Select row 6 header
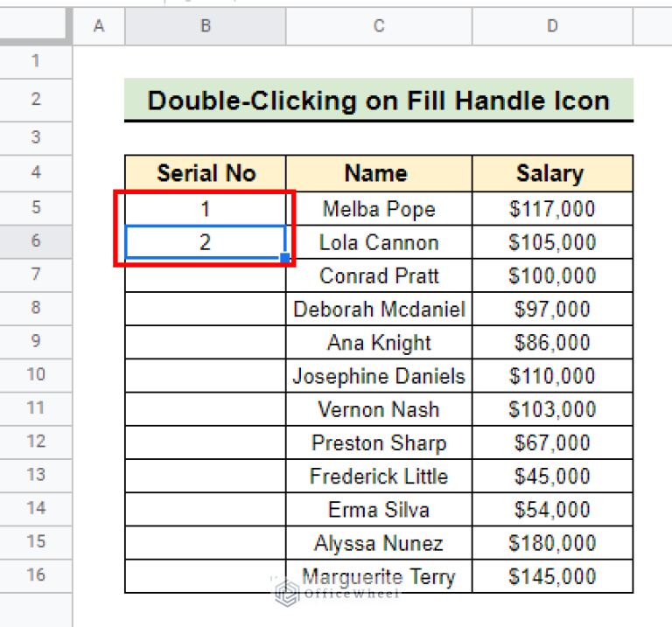The height and width of the screenshot is (627, 672). tap(35, 241)
